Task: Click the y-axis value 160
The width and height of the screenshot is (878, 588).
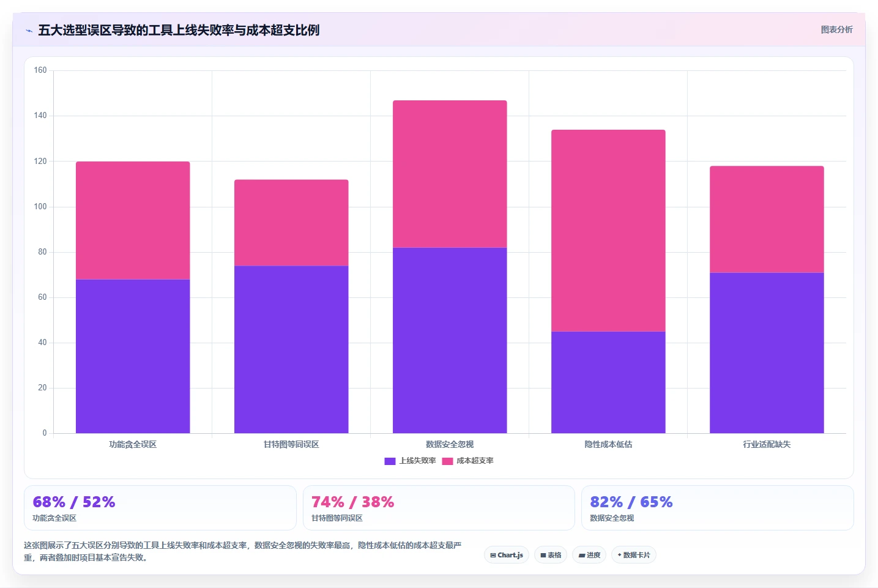Action: 40,70
